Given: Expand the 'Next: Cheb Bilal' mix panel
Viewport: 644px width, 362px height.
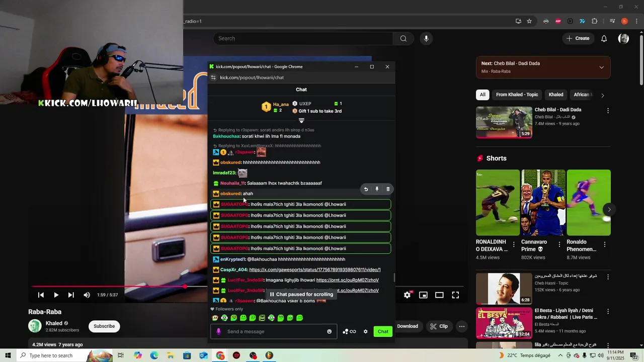Looking at the screenshot, I should point(601,67).
